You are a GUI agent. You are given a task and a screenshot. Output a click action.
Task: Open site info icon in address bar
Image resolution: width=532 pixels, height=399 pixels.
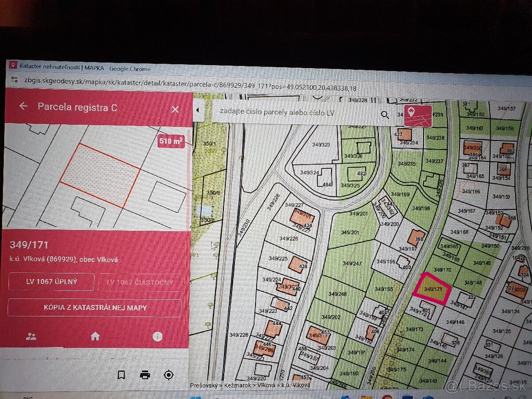coord(15,79)
